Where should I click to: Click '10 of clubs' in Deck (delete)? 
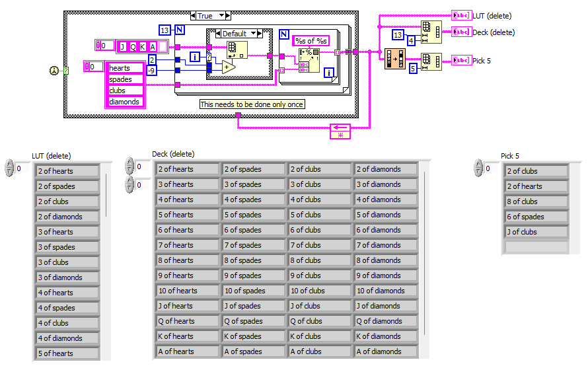point(319,291)
